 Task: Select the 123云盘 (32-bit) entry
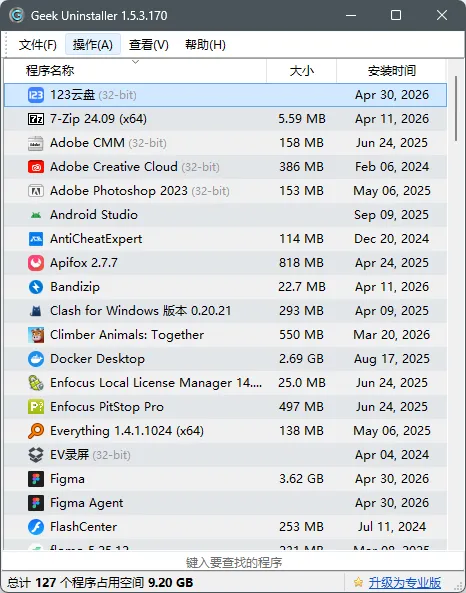[x=225, y=95]
